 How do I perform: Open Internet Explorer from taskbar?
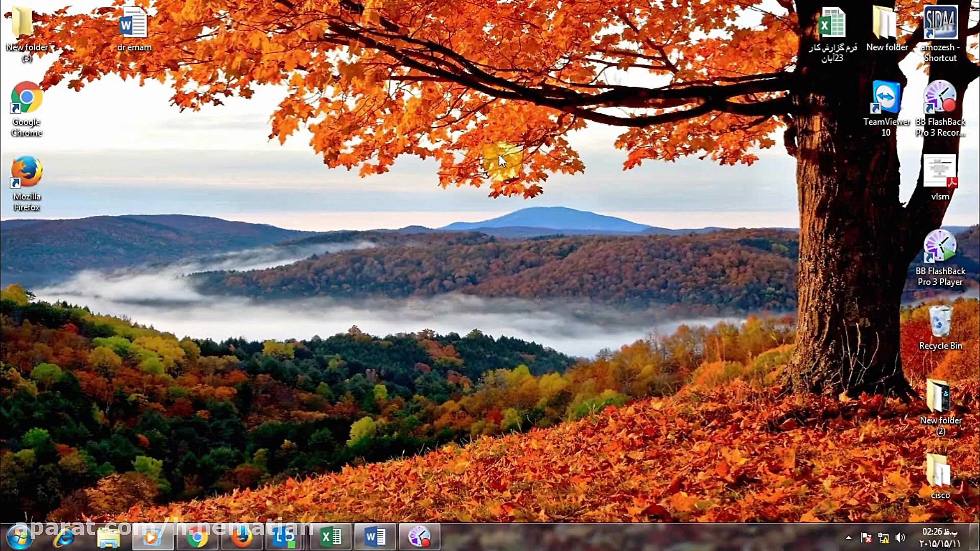pos(64,537)
